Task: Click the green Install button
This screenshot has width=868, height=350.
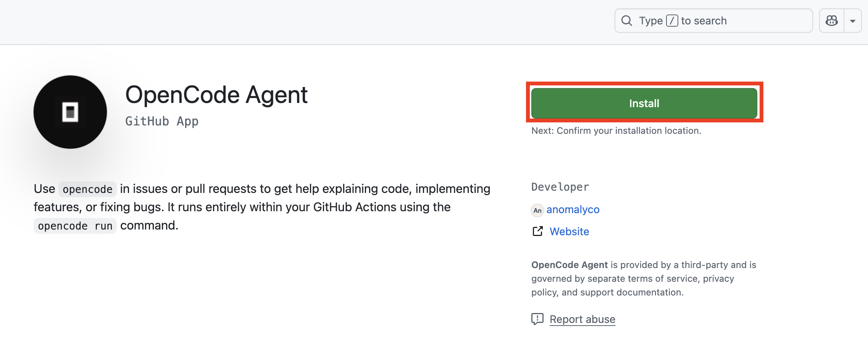Action: (644, 103)
